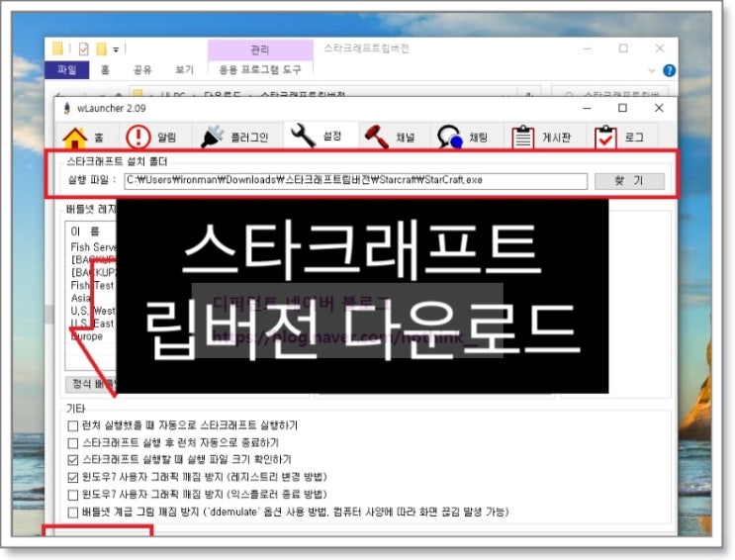The height and width of the screenshot is (560, 735).
Task: Click the 찾기 browse button
Action: [629, 181]
